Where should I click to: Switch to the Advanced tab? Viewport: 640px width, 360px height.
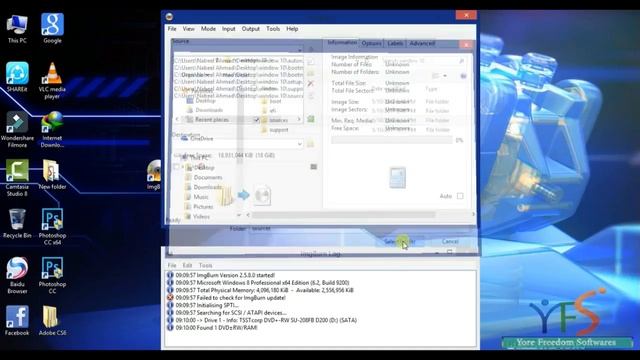click(x=422, y=43)
